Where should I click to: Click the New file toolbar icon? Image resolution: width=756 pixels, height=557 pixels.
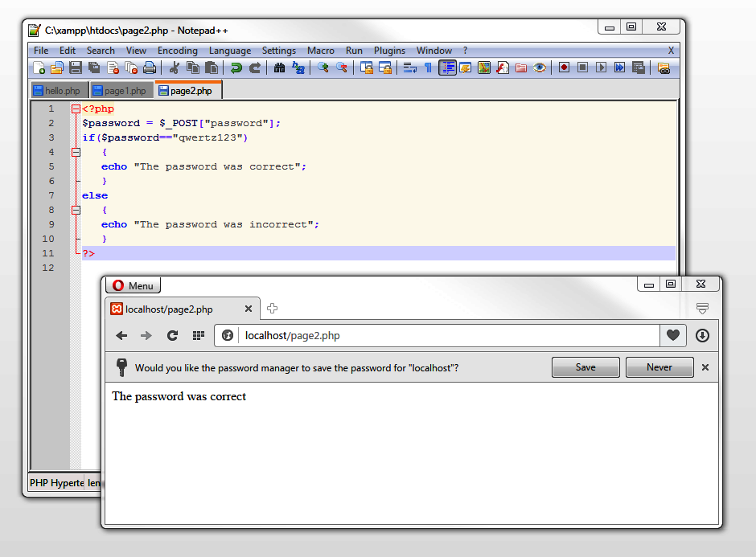(x=39, y=68)
